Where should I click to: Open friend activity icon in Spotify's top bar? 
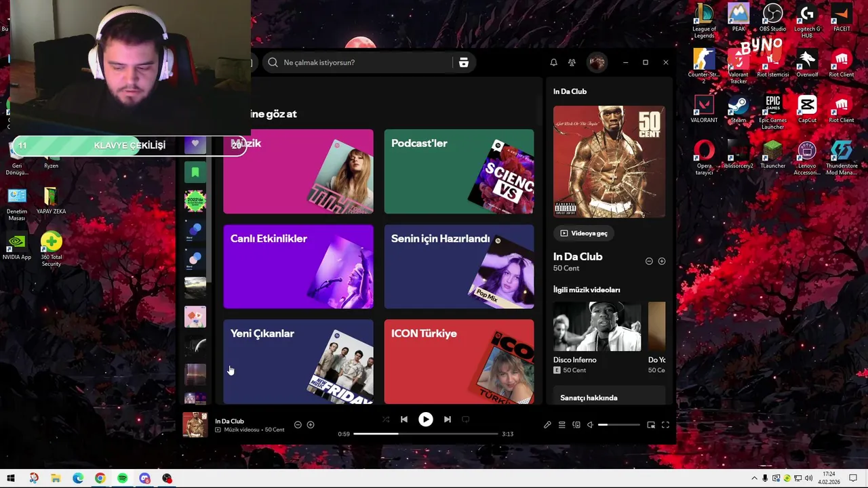tap(572, 62)
